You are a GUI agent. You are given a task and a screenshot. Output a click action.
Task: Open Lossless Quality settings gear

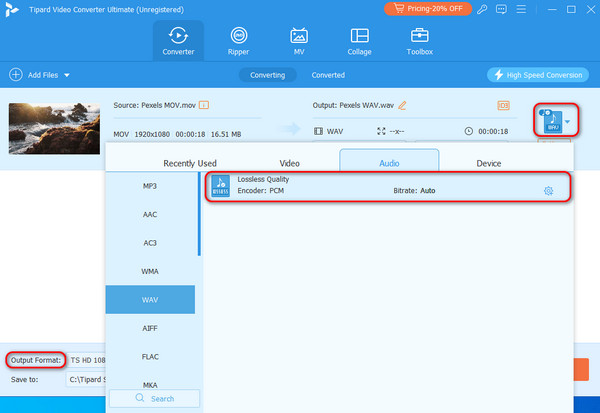coord(548,191)
